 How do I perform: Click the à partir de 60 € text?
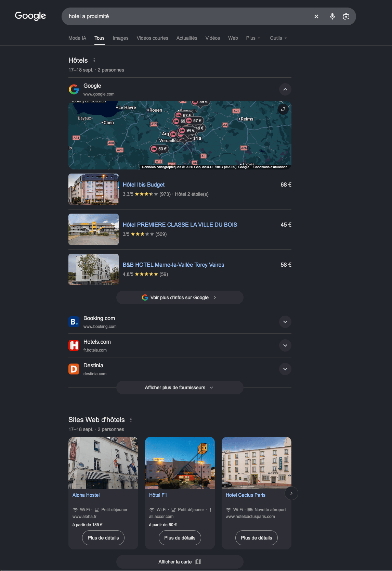(x=163, y=525)
